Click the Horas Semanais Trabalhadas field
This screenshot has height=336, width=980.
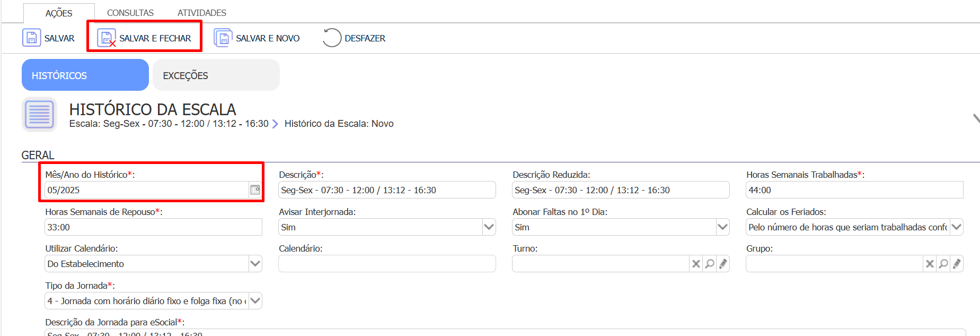854,190
